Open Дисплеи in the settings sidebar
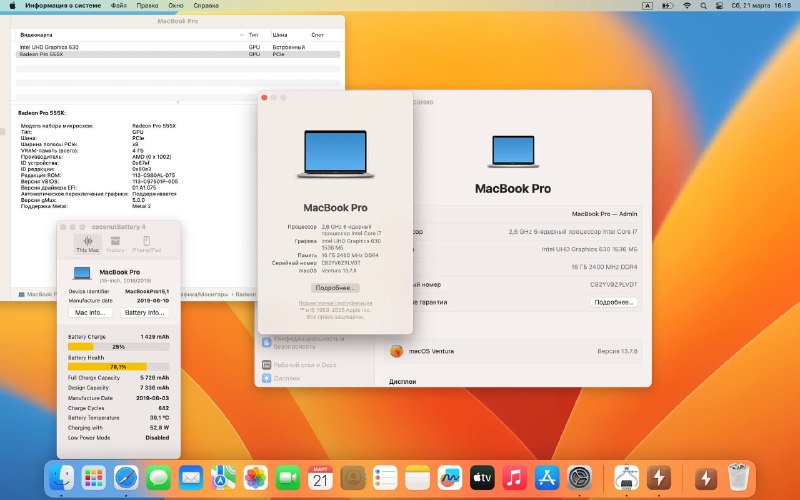800x500 pixels. (286, 379)
